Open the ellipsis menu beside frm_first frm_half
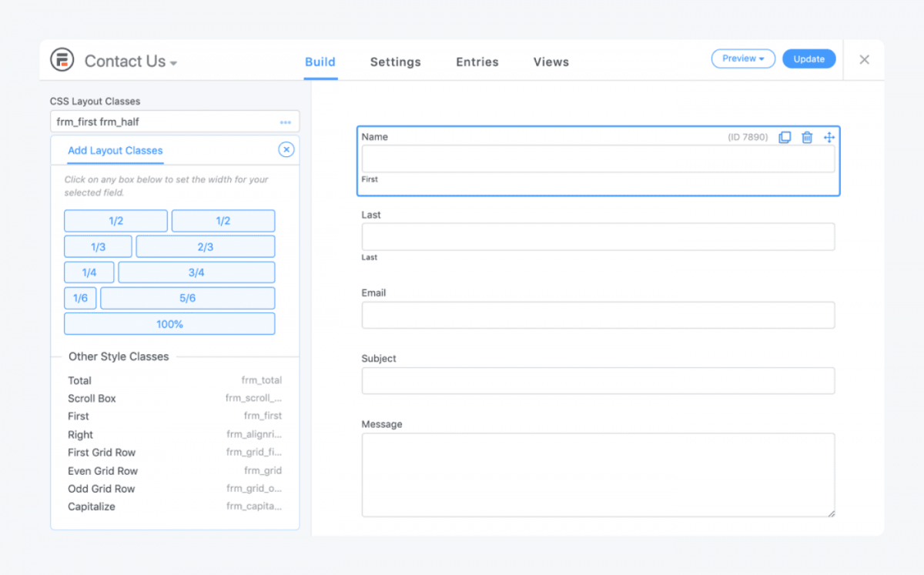 (x=286, y=122)
